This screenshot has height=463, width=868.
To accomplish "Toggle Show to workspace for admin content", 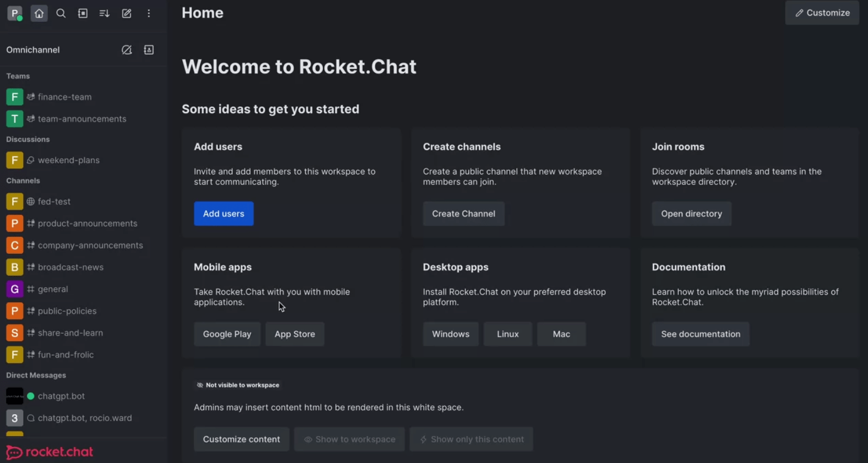I will click(x=349, y=439).
